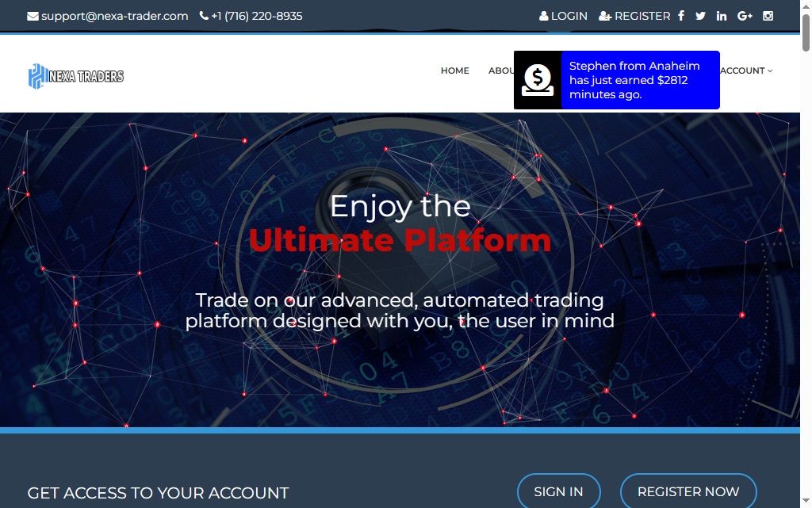This screenshot has height=508, width=812.
Task: Click the Instagram icon
Action: 768,16
